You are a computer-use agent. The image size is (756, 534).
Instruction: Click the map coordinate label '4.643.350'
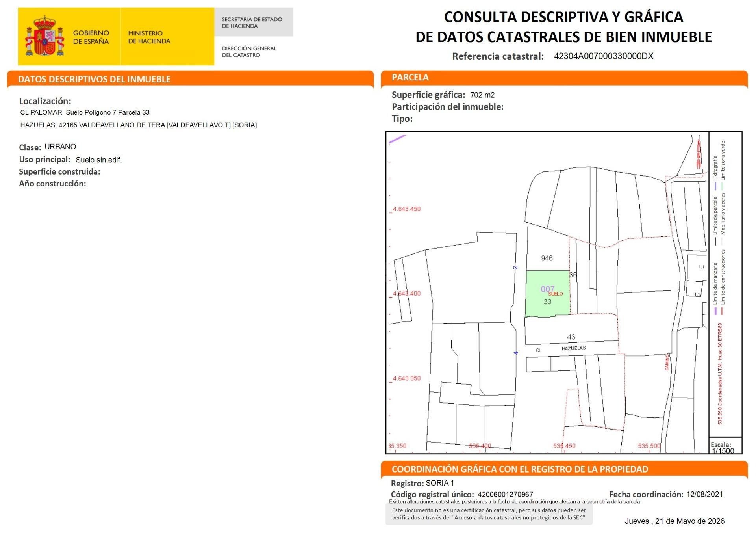click(407, 378)
